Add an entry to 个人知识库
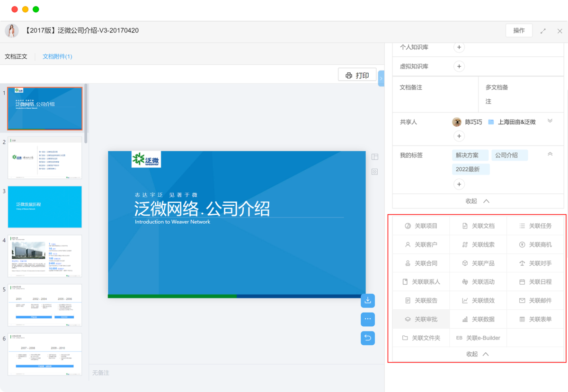Viewport: 568px width, 392px height. point(459,47)
